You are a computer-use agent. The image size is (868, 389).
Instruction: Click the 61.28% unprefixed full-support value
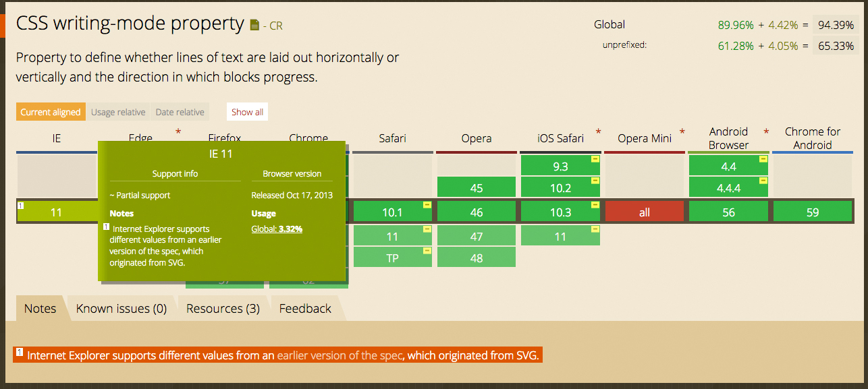735,46
